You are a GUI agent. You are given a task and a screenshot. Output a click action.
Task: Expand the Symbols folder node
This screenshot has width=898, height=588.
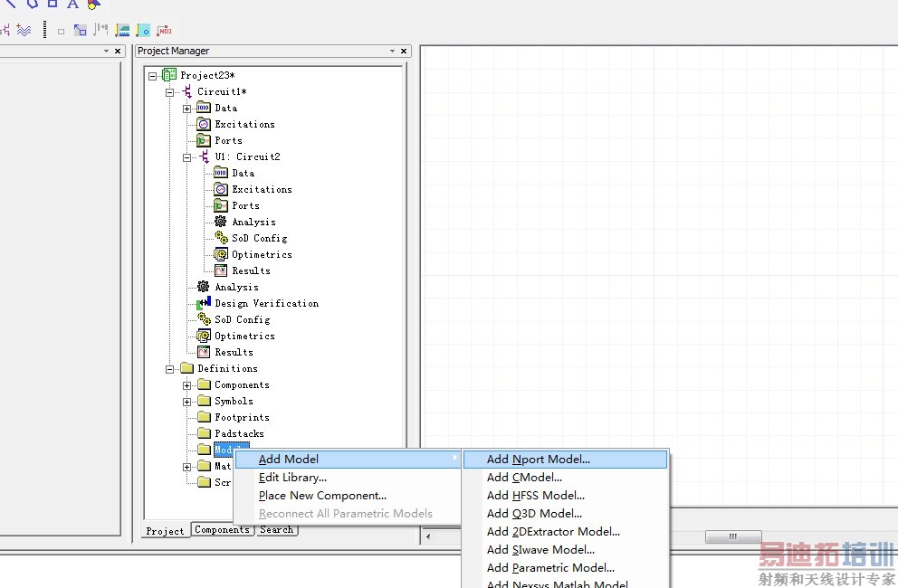[x=186, y=402]
